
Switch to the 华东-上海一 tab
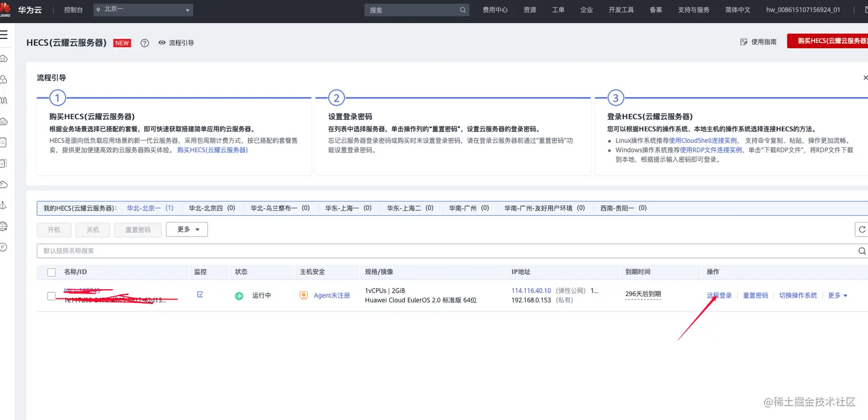(348, 208)
